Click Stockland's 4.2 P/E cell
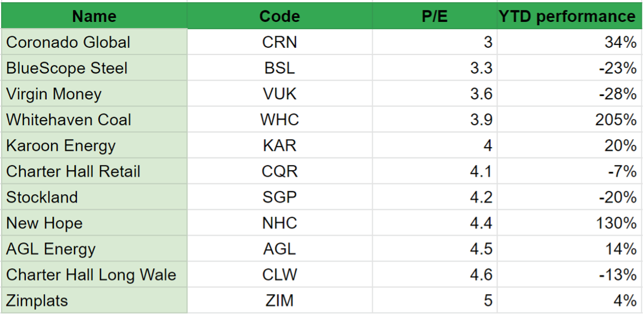Viewport: 644px width, 316px height. tap(434, 197)
